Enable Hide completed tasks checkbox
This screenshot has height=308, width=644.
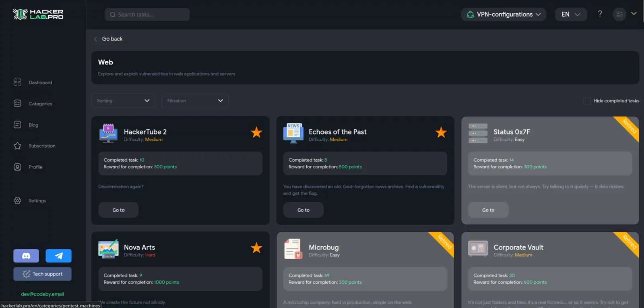coord(587,101)
